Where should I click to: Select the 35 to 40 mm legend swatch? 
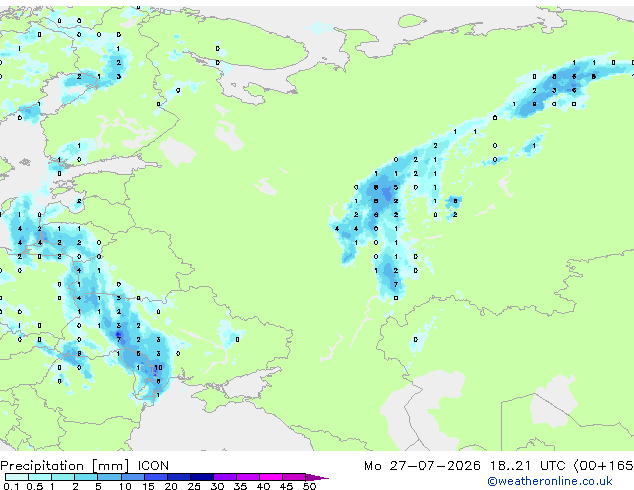pyautogui.click(x=247, y=477)
